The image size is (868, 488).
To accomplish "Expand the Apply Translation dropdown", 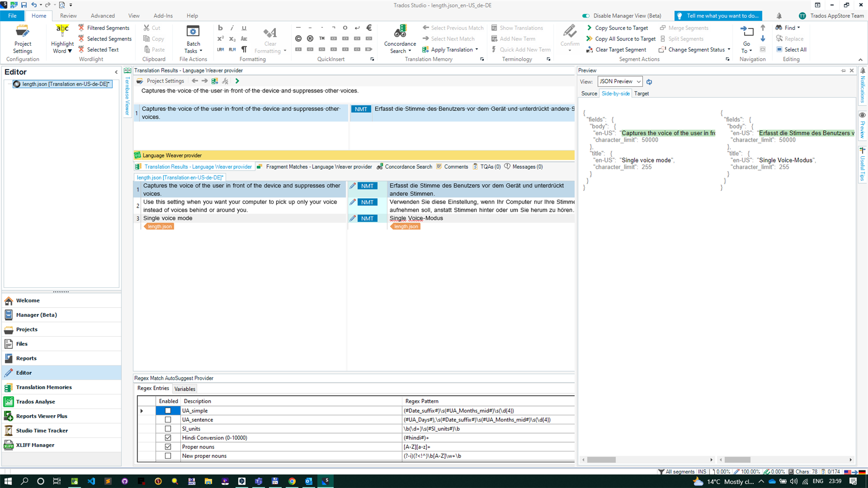I will pyautogui.click(x=477, y=50).
